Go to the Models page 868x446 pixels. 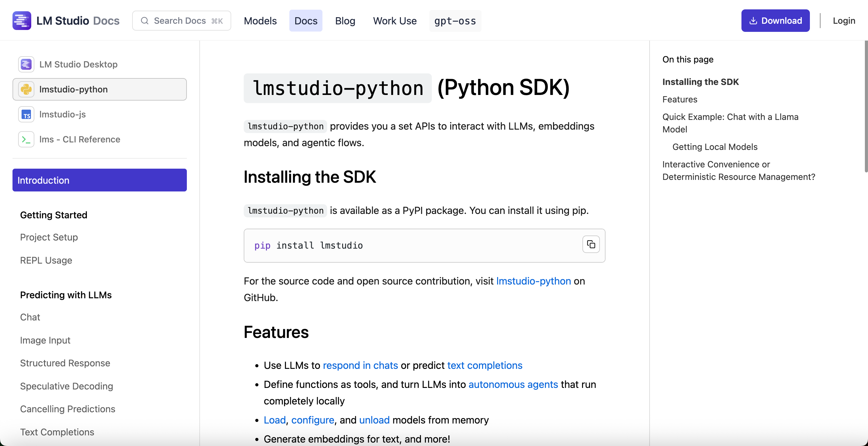(260, 21)
